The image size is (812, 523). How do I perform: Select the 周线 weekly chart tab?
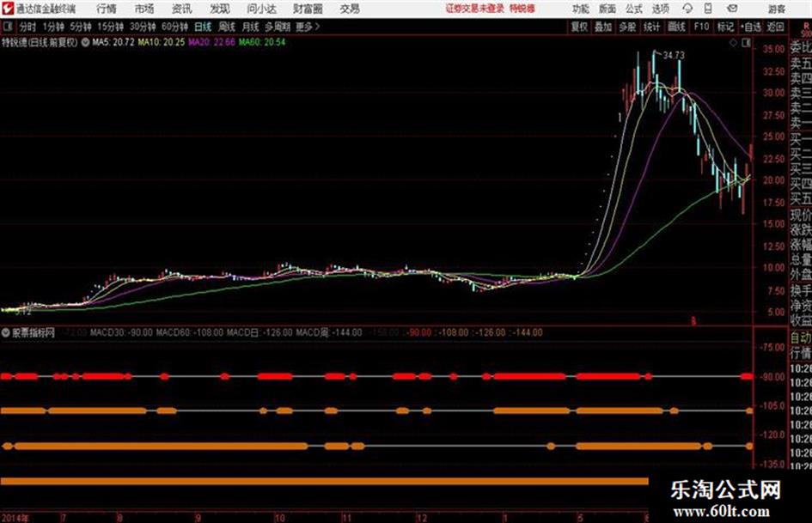(x=227, y=27)
